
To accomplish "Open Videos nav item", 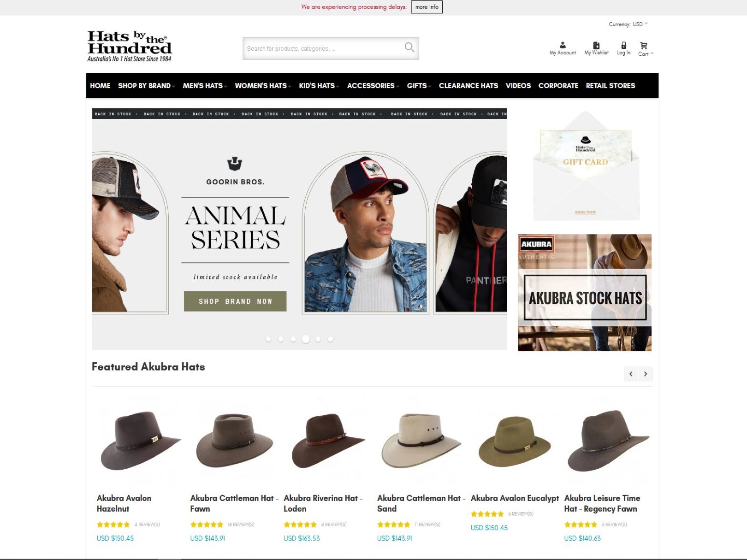I will 518,86.
